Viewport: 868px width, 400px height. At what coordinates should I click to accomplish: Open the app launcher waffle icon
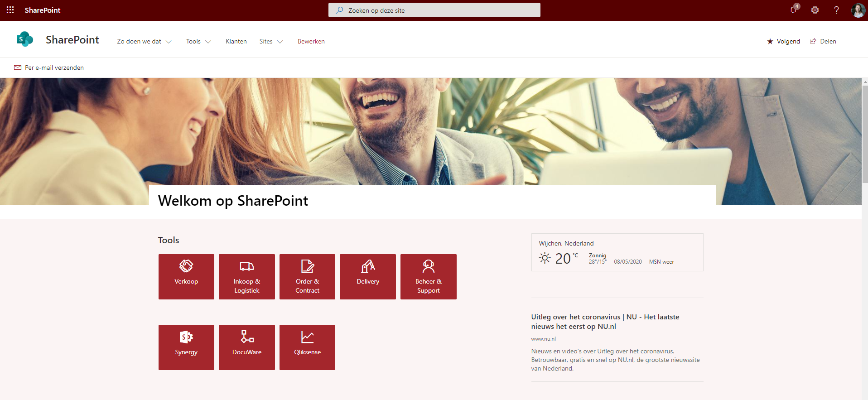10,10
